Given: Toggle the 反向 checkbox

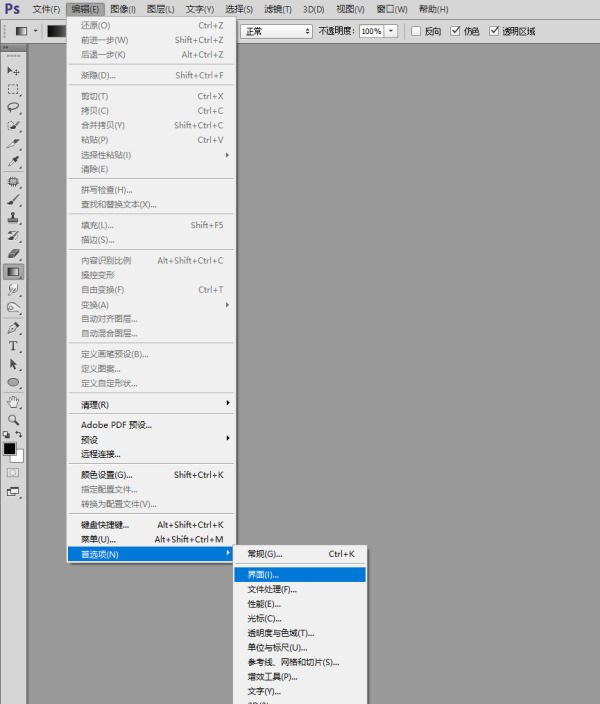Looking at the screenshot, I should [416, 31].
